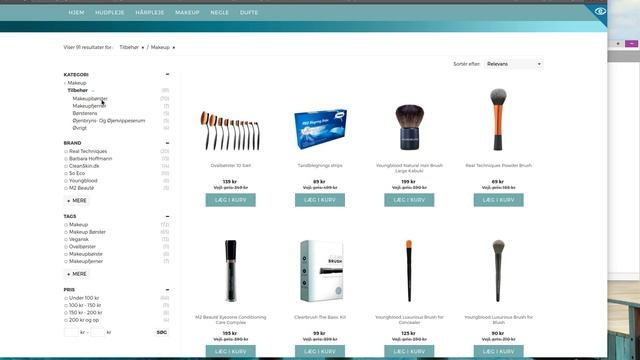Open the NEGLE menu item
640x360 pixels.
(220, 13)
